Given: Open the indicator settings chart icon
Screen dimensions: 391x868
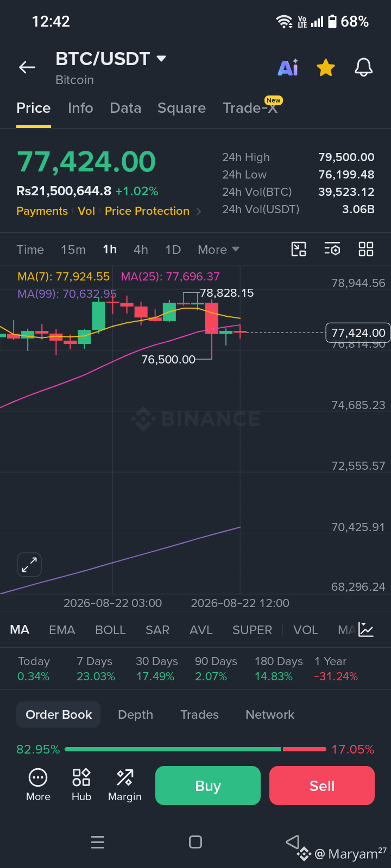Looking at the screenshot, I should pyautogui.click(x=366, y=630).
